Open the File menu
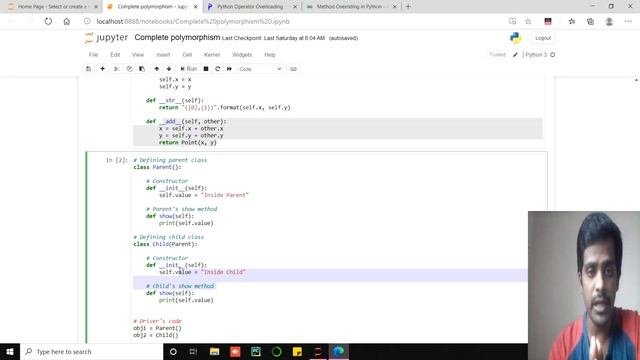 click(x=93, y=55)
